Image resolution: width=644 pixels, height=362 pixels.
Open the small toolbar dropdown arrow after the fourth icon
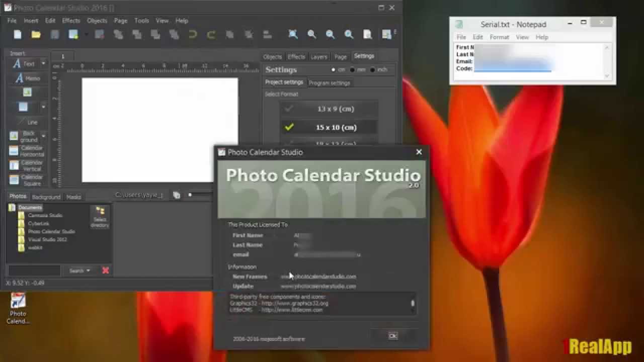click(x=86, y=35)
